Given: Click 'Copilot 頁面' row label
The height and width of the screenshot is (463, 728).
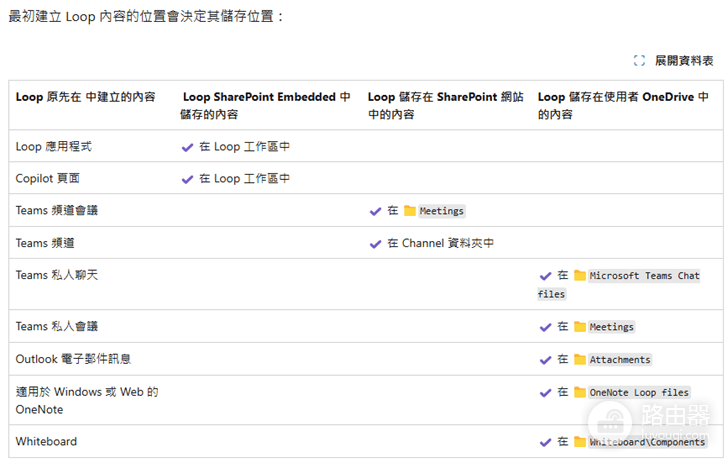Looking at the screenshot, I should 47,179.
